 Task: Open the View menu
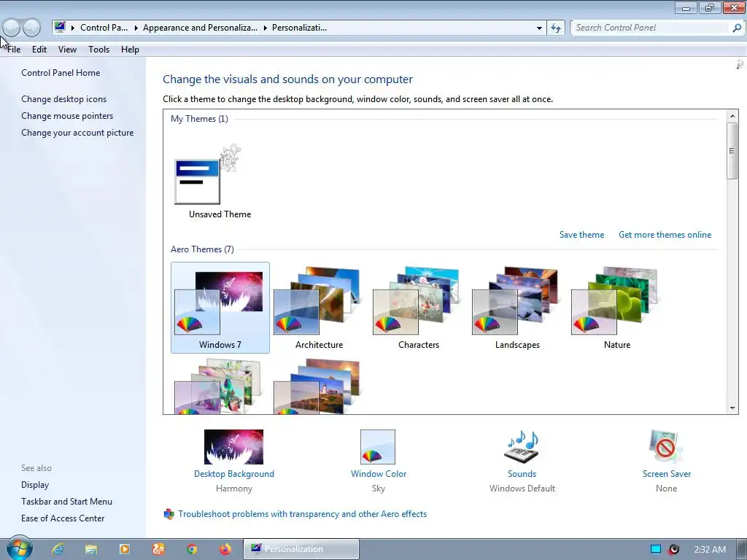[x=67, y=50]
